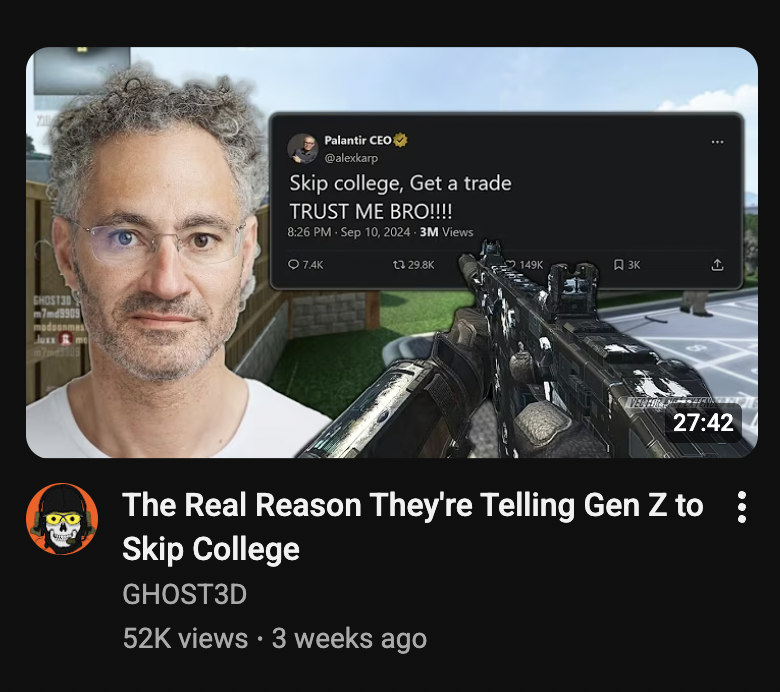Click the gold verified badge beside Palantir CEO
The height and width of the screenshot is (692, 780).
(x=400, y=140)
